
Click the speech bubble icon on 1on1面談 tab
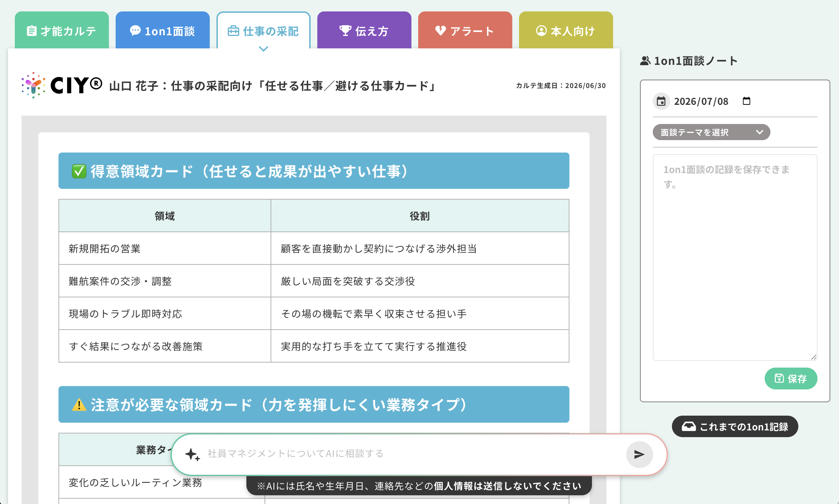tap(135, 31)
